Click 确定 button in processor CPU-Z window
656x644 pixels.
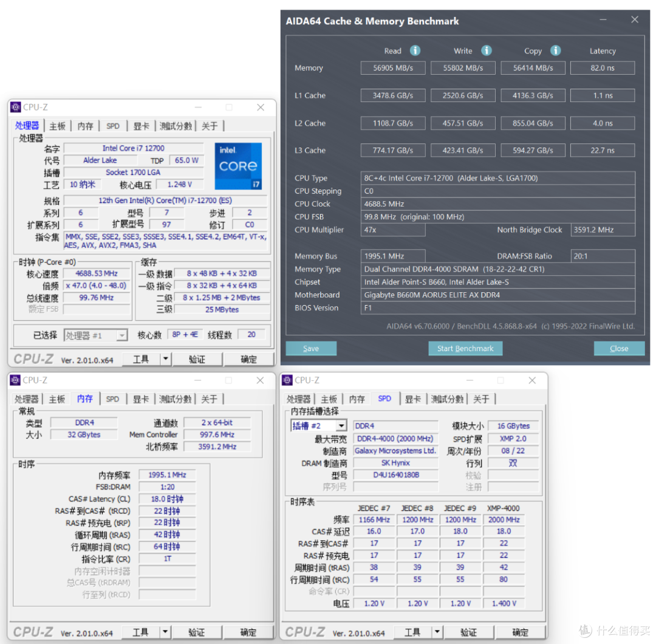click(x=248, y=359)
